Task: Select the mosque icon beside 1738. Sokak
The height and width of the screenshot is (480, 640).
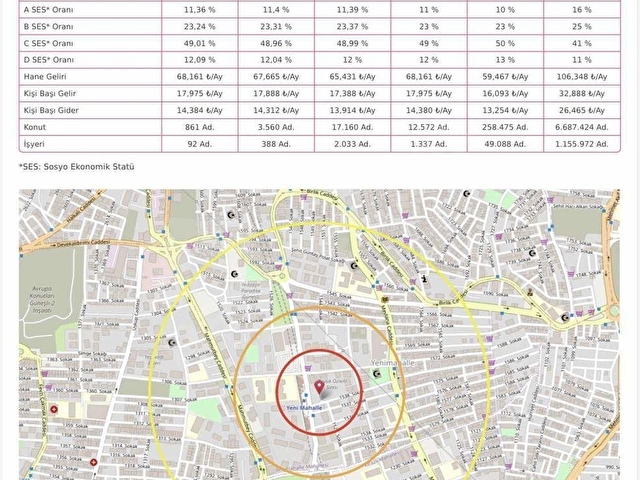Action: (x=532, y=253)
